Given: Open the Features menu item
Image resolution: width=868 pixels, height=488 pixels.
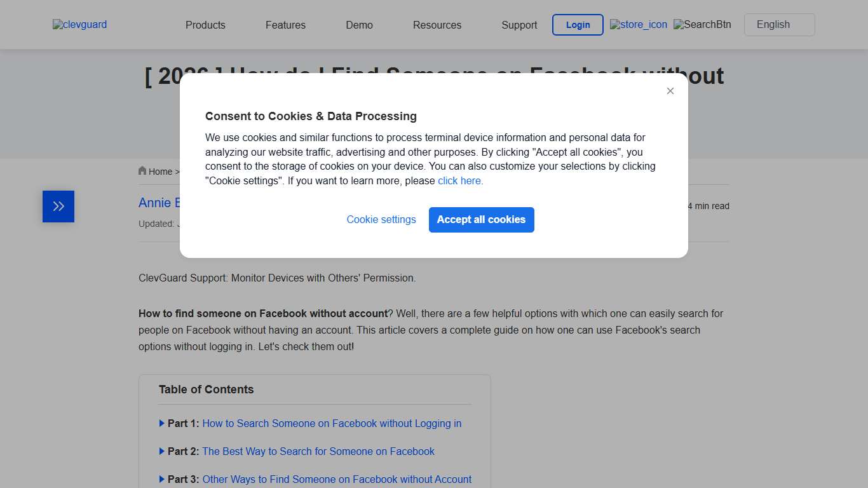Looking at the screenshot, I should click(285, 25).
